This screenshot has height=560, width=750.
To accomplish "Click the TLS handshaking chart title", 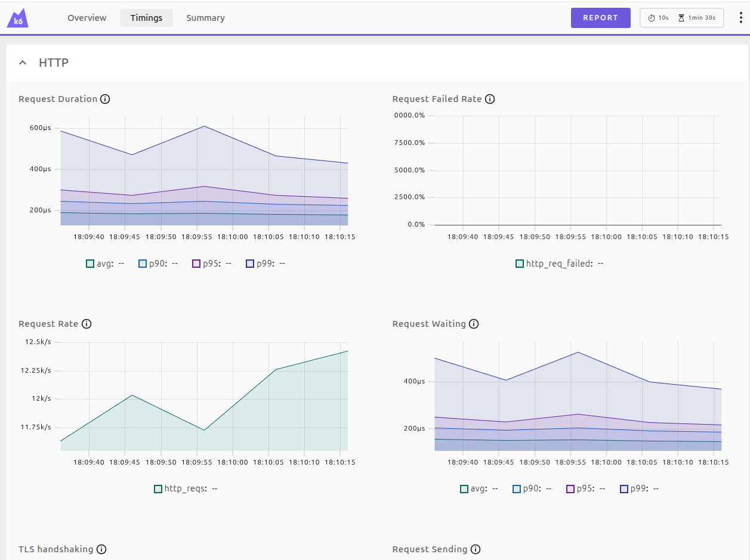I will click(x=56, y=549).
